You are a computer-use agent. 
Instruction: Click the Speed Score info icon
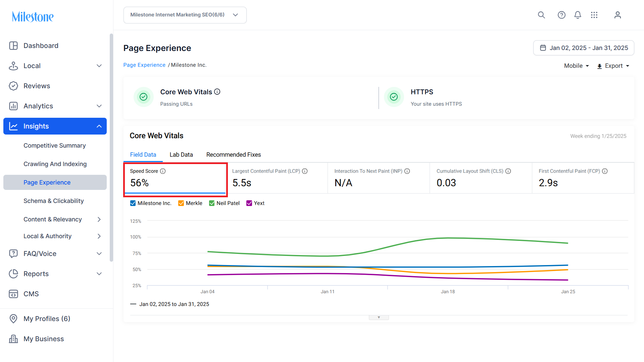tap(163, 171)
